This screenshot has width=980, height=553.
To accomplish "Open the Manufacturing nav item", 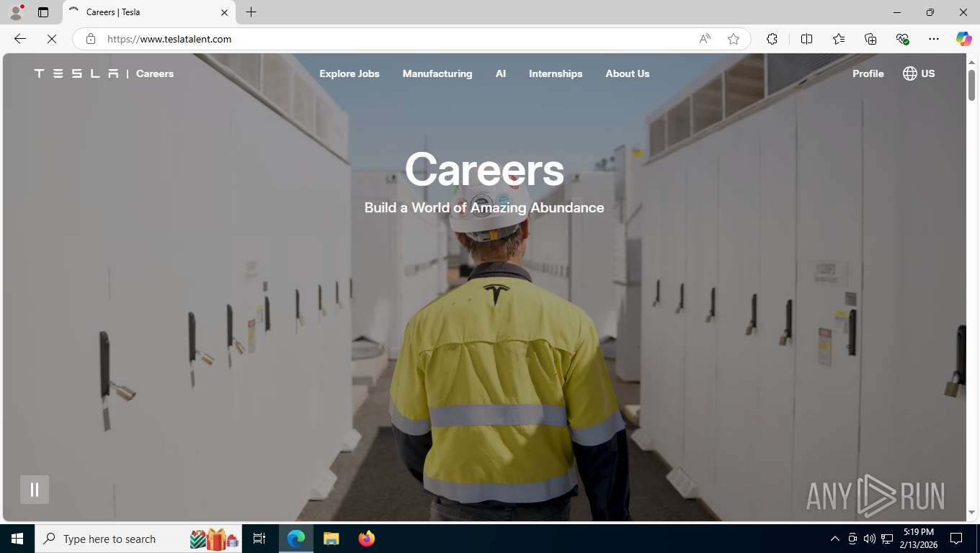I will (x=437, y=73).
